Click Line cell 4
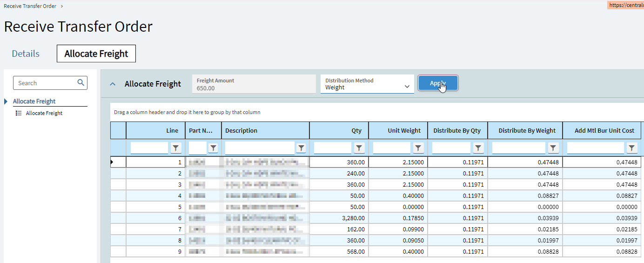Viewport: 644px width, 263px height. (155, 196)
